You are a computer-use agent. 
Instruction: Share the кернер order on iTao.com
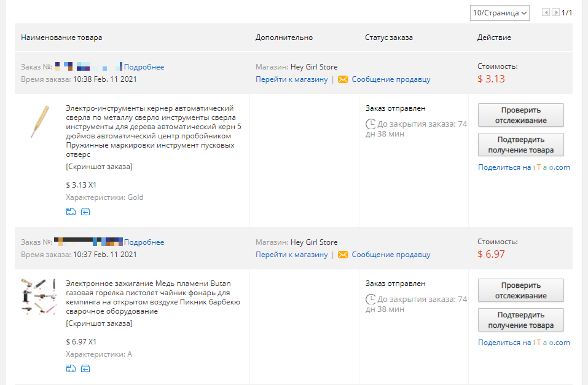(x=524, y=167)
